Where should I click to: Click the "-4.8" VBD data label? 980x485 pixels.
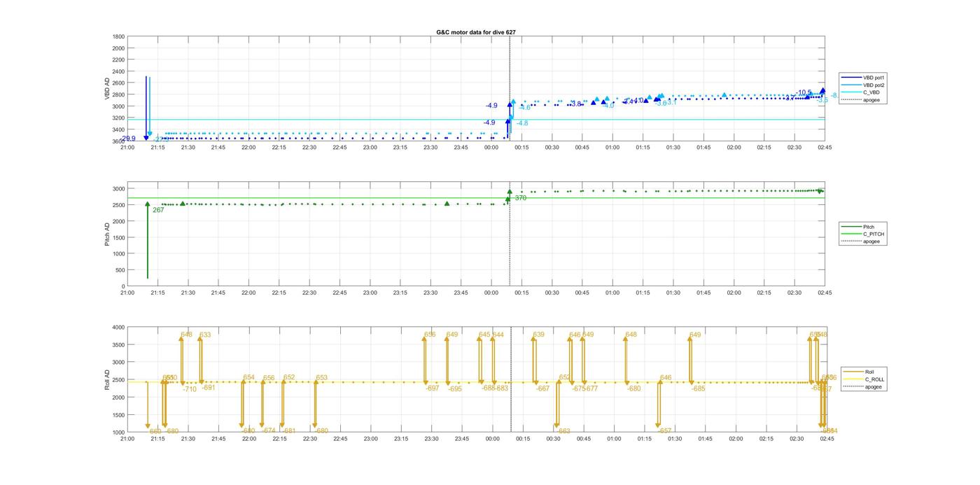pos(522,123)
